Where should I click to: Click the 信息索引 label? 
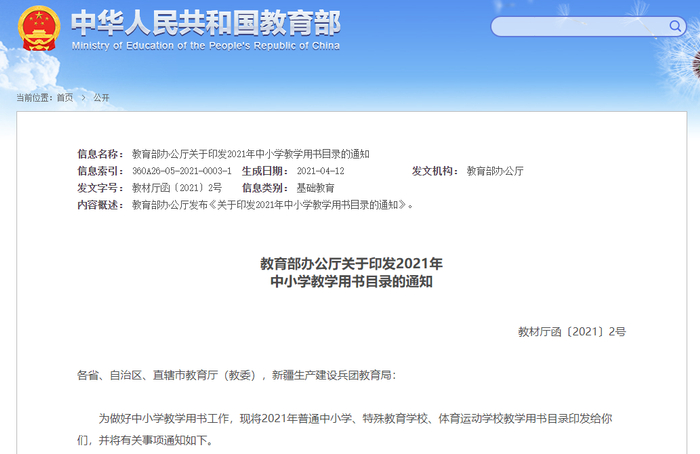pos(100,171)
